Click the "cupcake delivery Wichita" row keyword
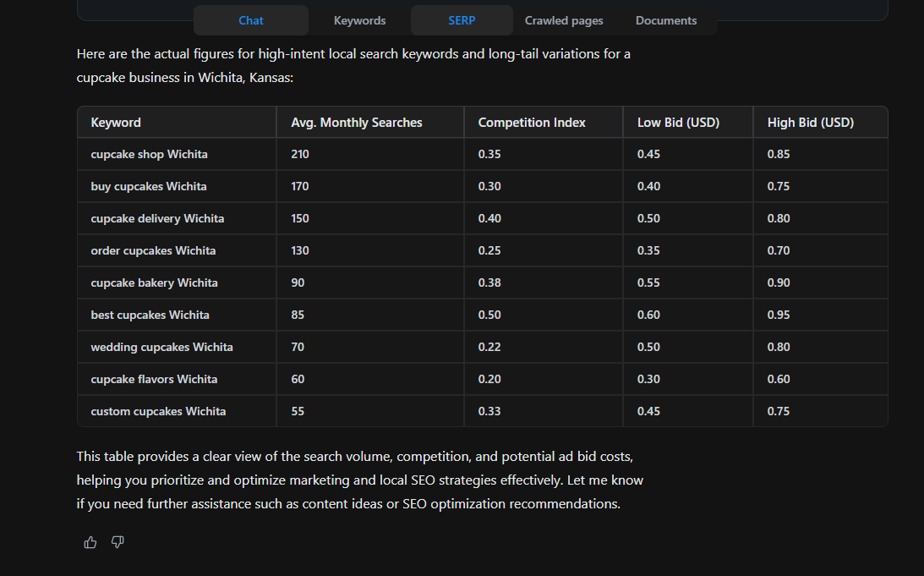The image size is (924, 576). [x=157, y=219]
